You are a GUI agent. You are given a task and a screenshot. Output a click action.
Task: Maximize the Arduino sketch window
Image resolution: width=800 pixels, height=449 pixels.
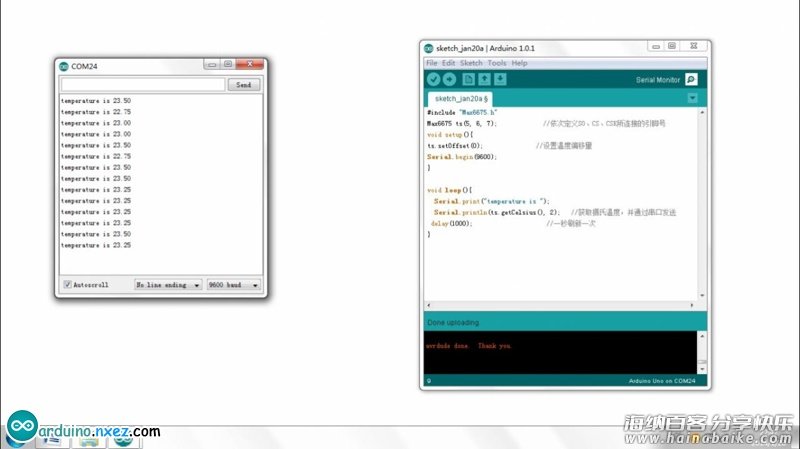[672, 46]
